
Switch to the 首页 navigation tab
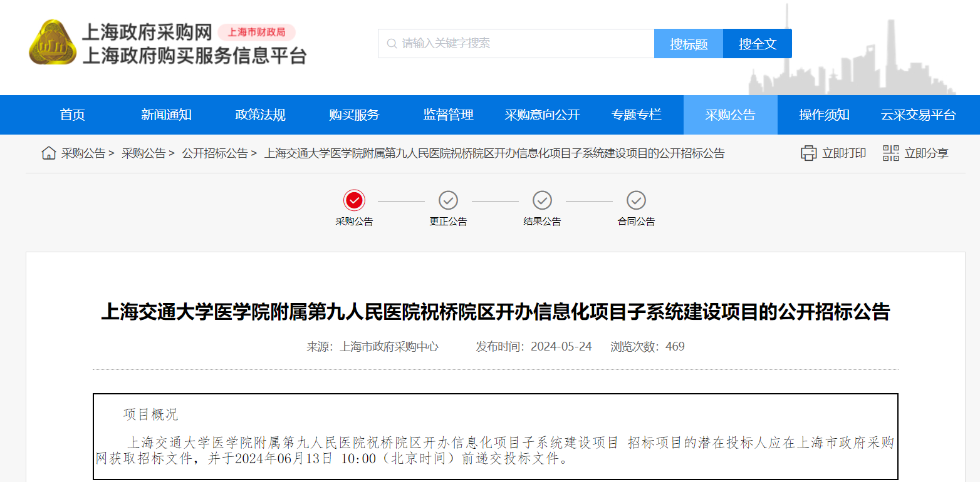tap(71, 115)
